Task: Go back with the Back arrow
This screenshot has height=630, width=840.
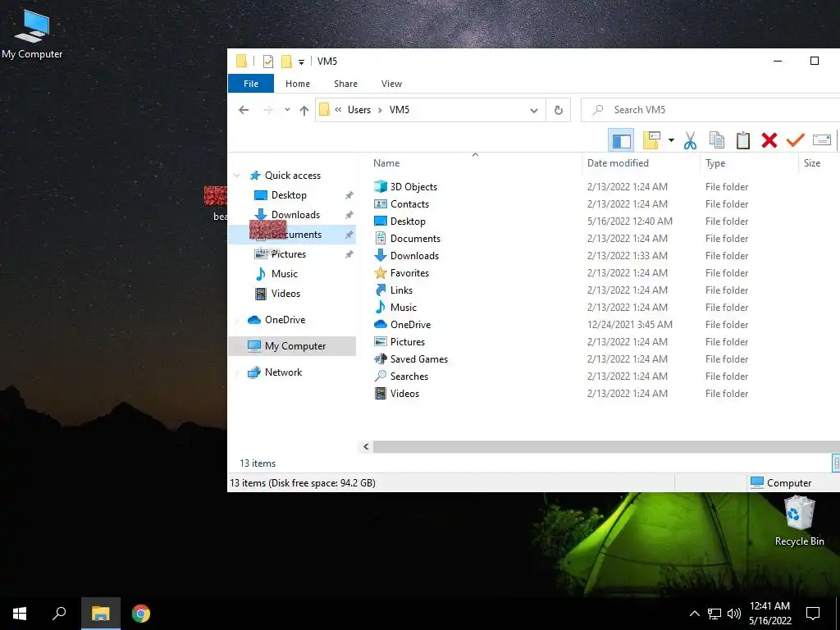Action: 244,110
